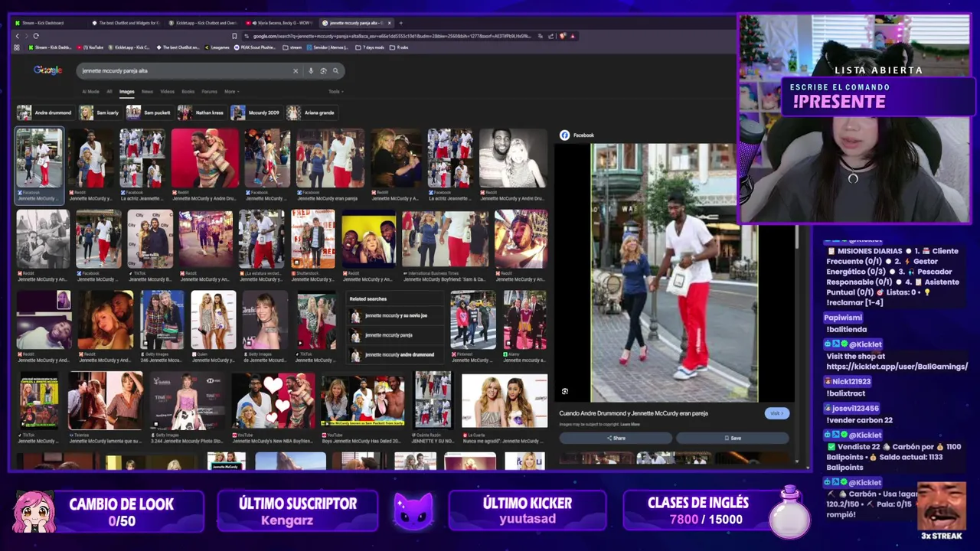This screenshot has height=551, width=980.
Task: Submit search with the magnifying glass icon
Action: (x=335, y=70)
